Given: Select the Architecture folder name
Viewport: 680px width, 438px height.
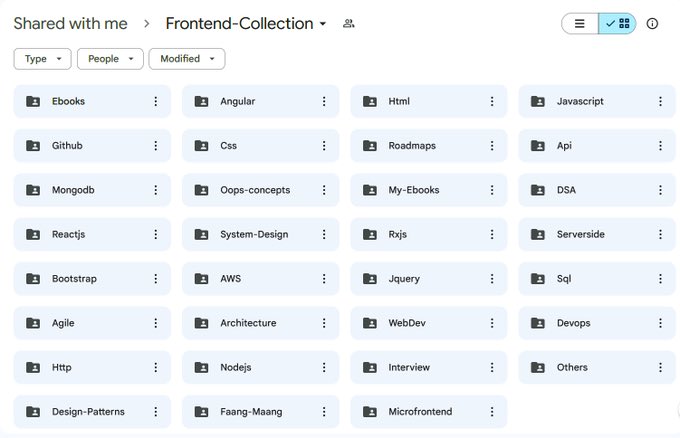Looking at the screenshot, I should coord(248,323).
